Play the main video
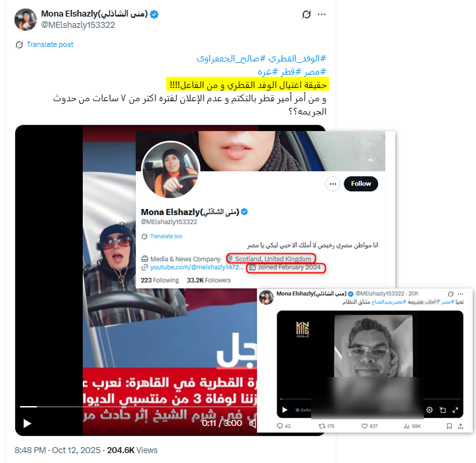Viewport: 476px width, 463px height. click(x=27, y=423)
